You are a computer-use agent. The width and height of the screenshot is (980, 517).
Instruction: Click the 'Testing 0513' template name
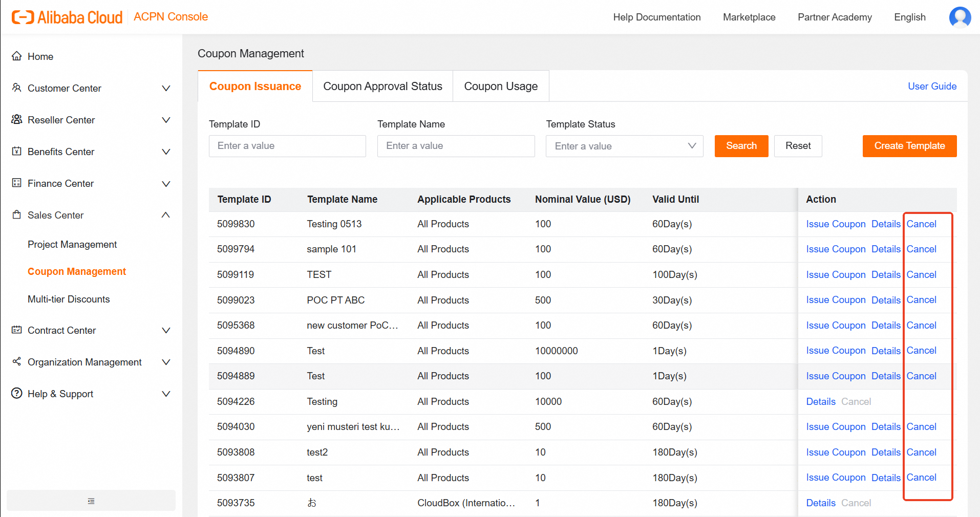pos(334,224)
